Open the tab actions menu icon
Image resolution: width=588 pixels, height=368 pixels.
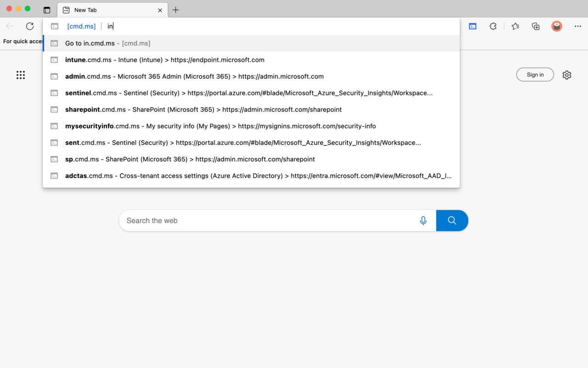point(47,10)
